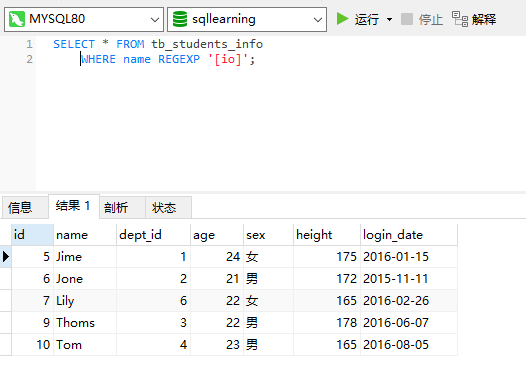
Task: Click the height value 172 cell
Action: pyautogui.click(x=327, y=279)
